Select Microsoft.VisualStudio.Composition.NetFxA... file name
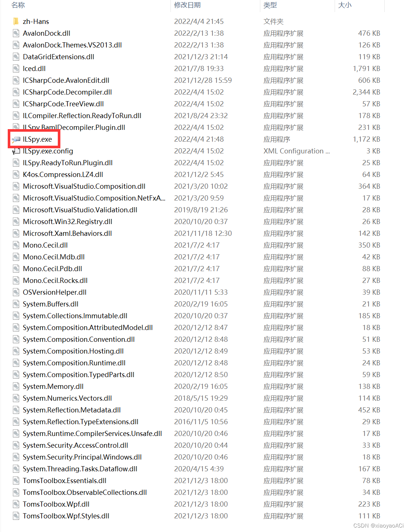The image size is (409, 532). coord(94,198)
